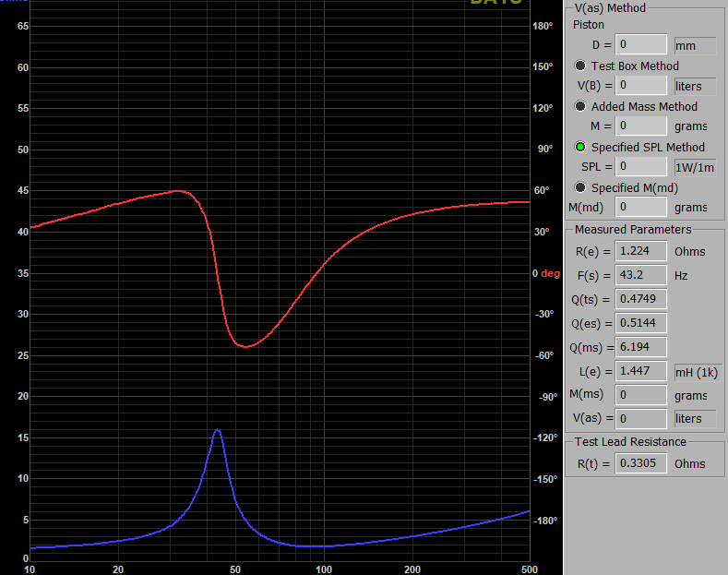Click the piston diameter D input field

[640, 44]
